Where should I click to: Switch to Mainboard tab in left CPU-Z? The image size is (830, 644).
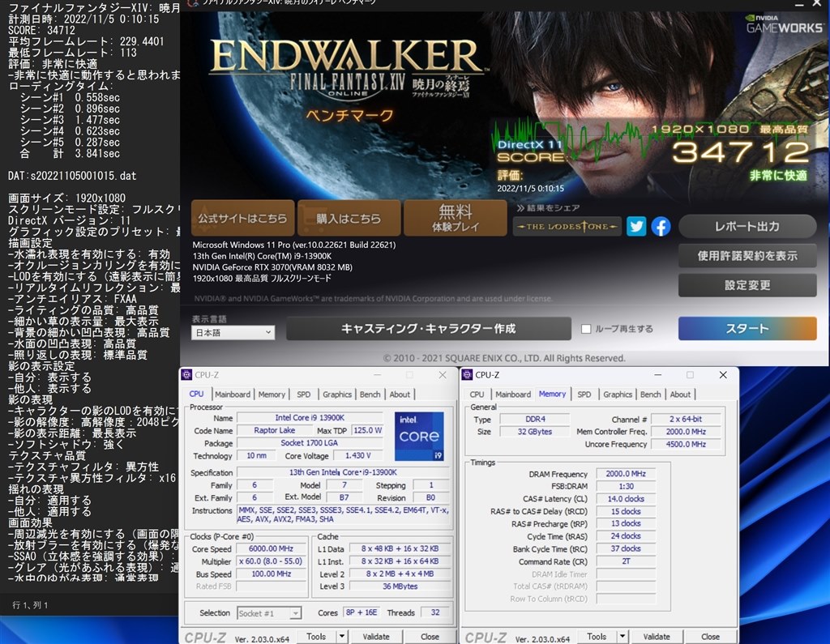pos(233,395)
